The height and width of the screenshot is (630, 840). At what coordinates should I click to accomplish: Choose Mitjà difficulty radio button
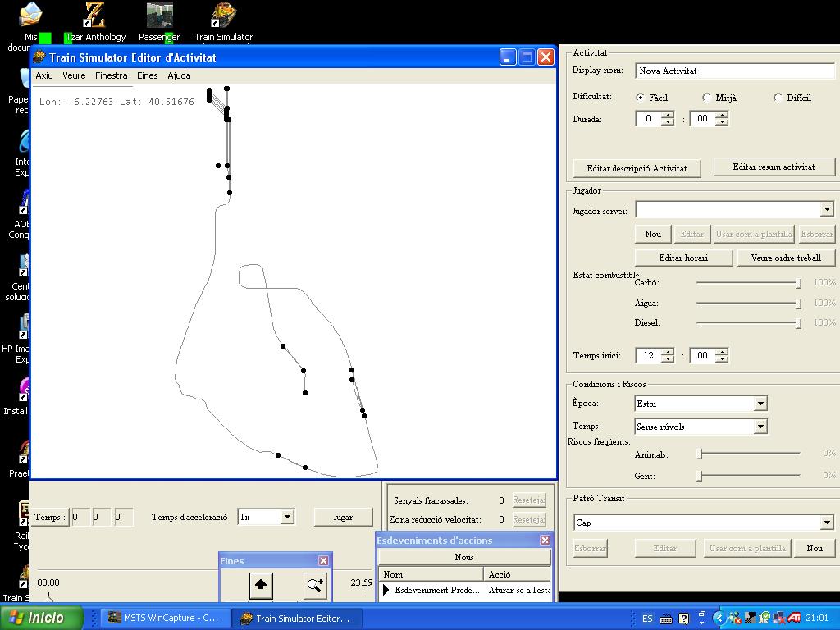coord(707,98)
